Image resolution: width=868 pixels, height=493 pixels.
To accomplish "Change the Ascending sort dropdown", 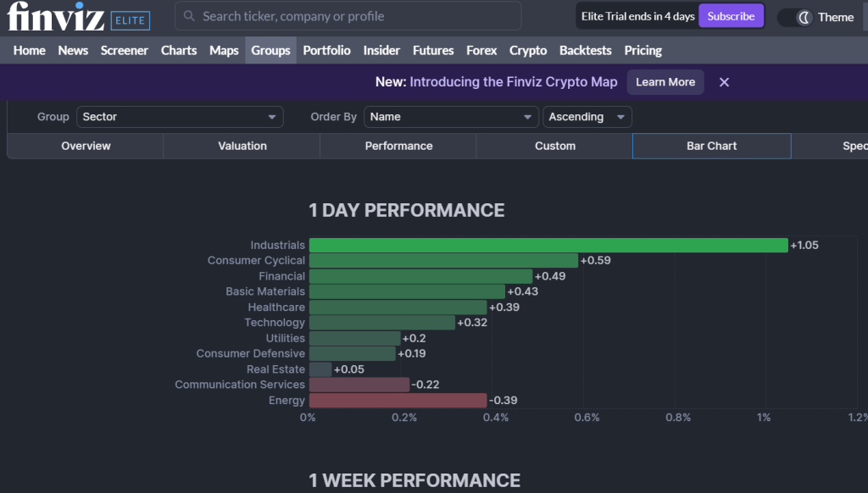I will [x=587, y=116].
